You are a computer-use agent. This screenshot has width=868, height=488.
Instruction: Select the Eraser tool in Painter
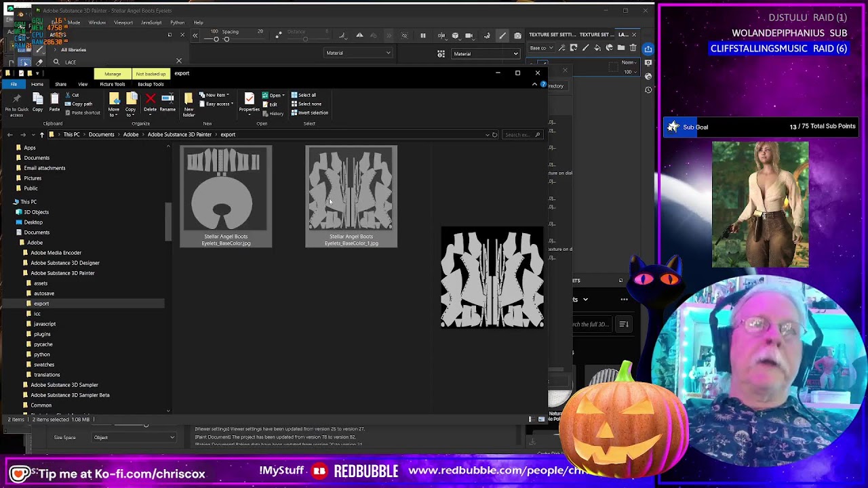[x=39, y=62]
